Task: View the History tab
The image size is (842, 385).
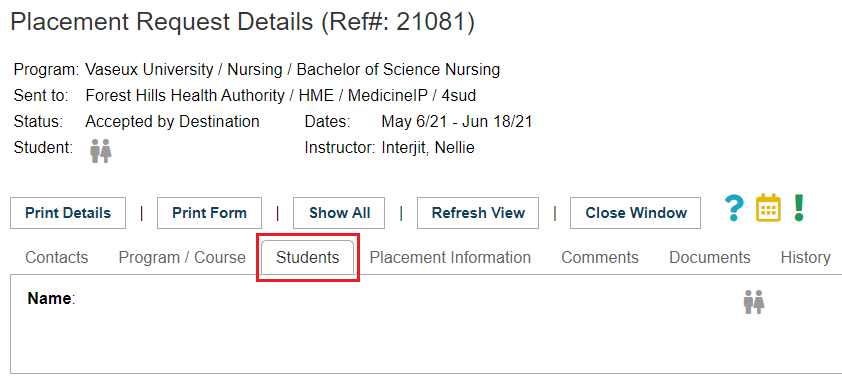Action: 805,258
